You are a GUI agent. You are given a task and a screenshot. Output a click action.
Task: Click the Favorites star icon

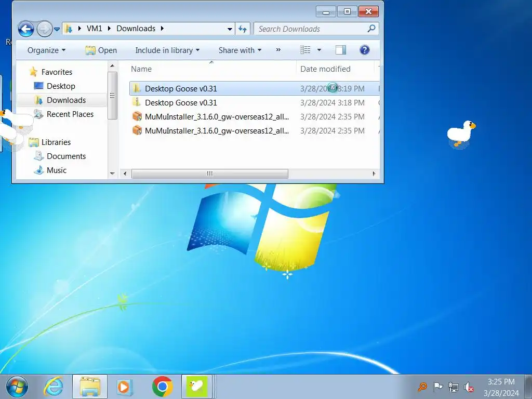[33, 72]
